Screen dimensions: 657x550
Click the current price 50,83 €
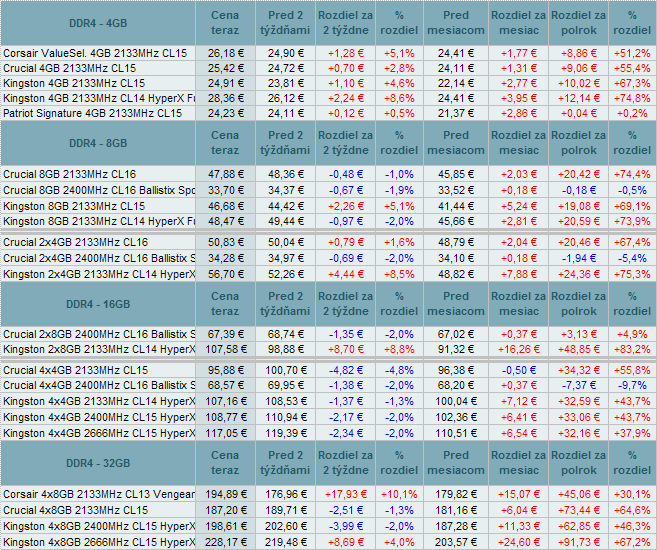[x=226, y=242]
